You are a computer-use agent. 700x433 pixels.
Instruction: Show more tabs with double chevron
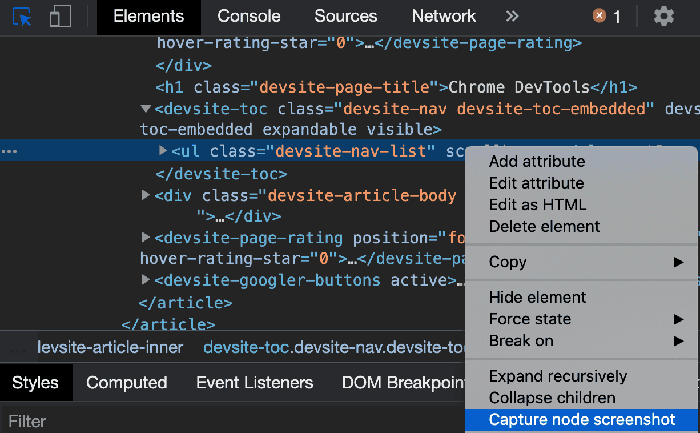[x=512, y=16]
